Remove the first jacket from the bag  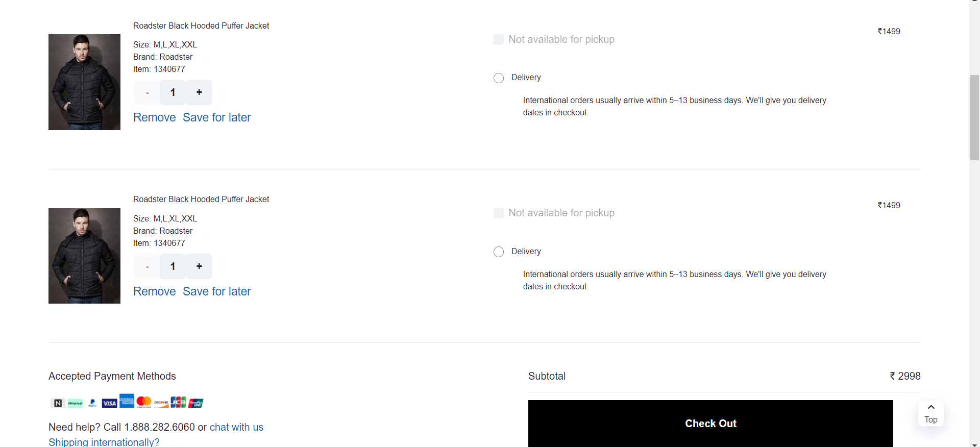pyautogui.click(x=154, y=117)
